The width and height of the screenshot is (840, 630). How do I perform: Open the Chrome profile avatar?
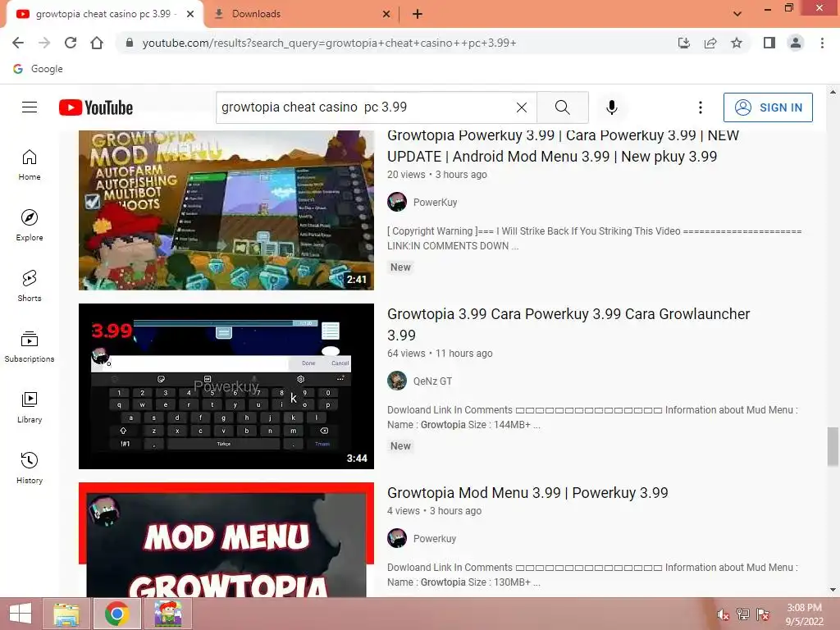pyautogui.click(x=796, y=43)
